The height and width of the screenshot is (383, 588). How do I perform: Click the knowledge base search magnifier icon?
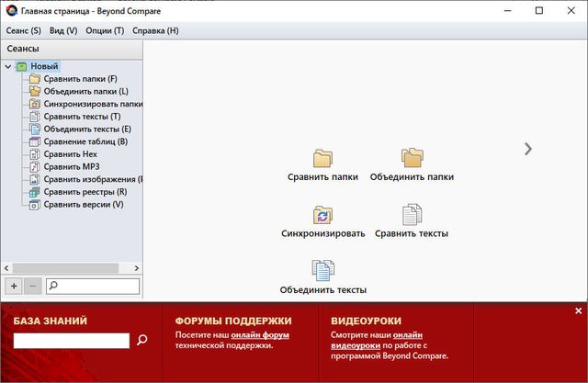142,340
